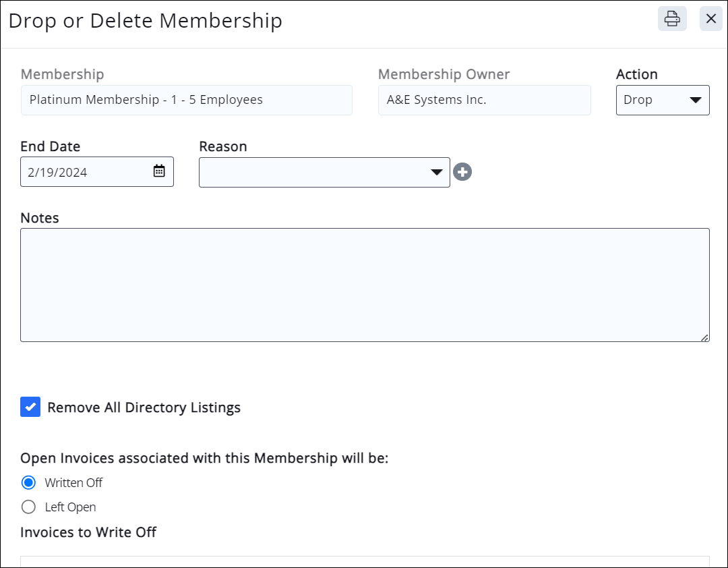Click the Remove All Directory Listings label
728x568 pixels.
click(144, 407)
